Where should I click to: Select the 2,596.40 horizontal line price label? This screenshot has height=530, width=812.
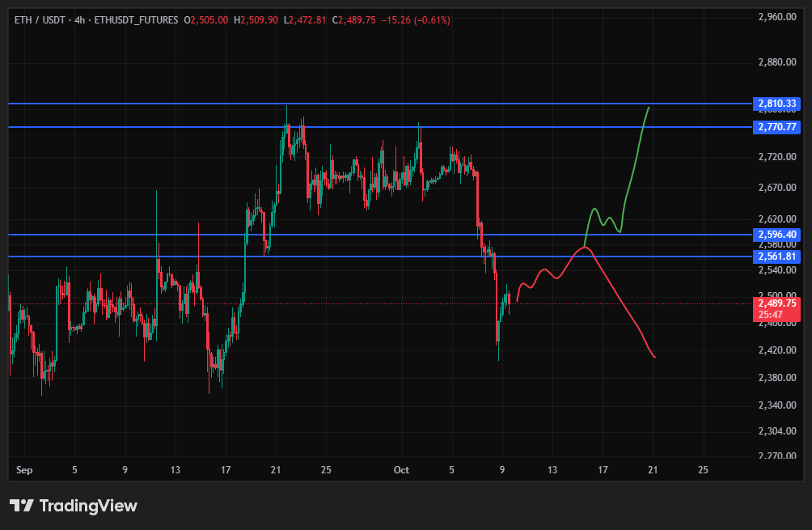click(776, 235)
